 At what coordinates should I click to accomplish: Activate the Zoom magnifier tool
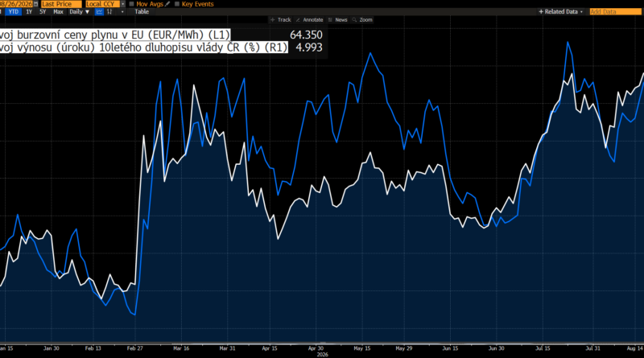click(362, 19)
